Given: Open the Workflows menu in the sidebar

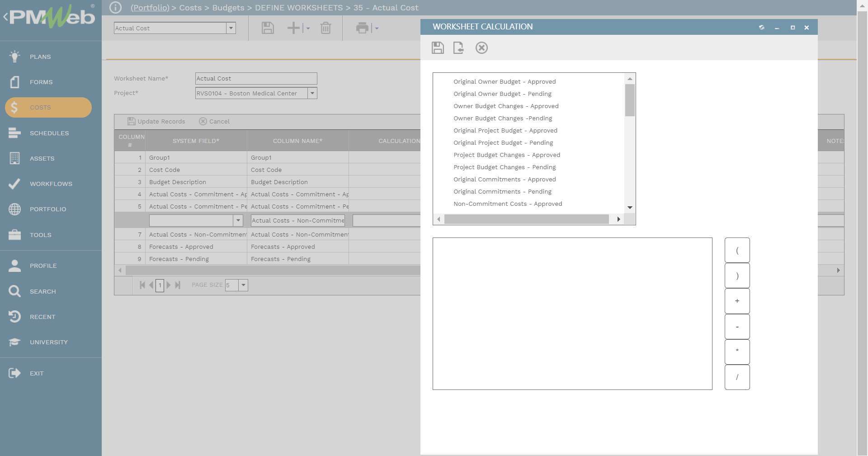Looking at the screenshot, I should pyautogui.click(x=51, y=184).
